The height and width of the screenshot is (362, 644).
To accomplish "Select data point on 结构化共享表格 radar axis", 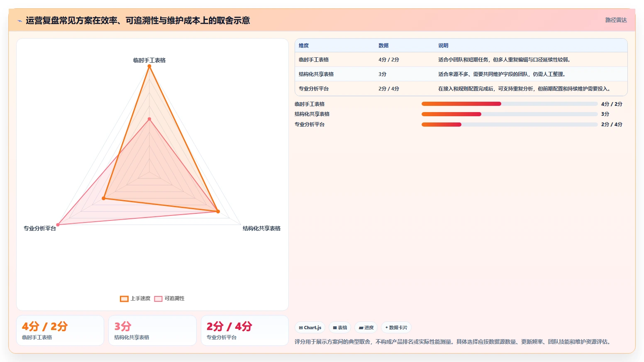I will (x=218, y=211).
